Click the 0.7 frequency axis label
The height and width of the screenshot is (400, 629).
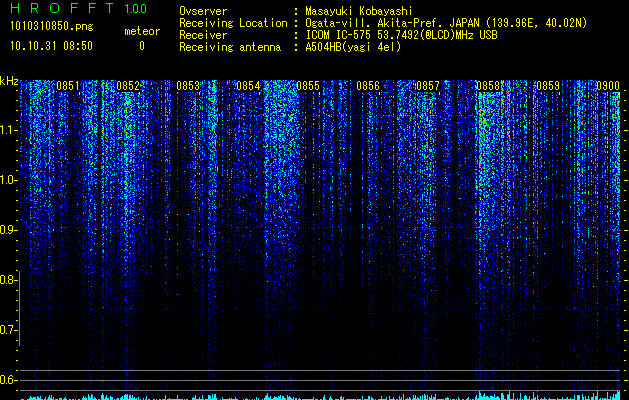8,330
